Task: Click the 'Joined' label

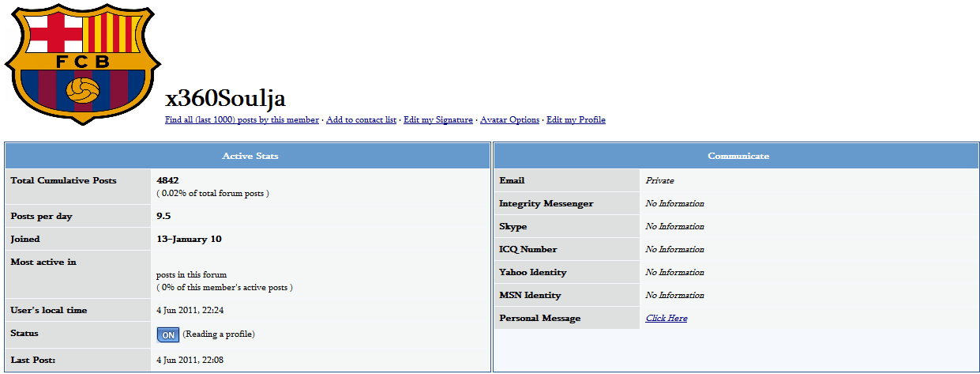Action: pos(24,239)
